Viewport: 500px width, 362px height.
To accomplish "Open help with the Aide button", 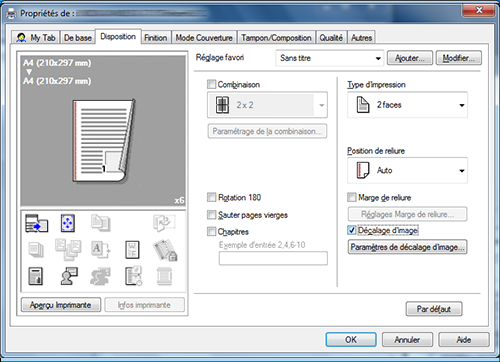I will click(x=464, y=340).
